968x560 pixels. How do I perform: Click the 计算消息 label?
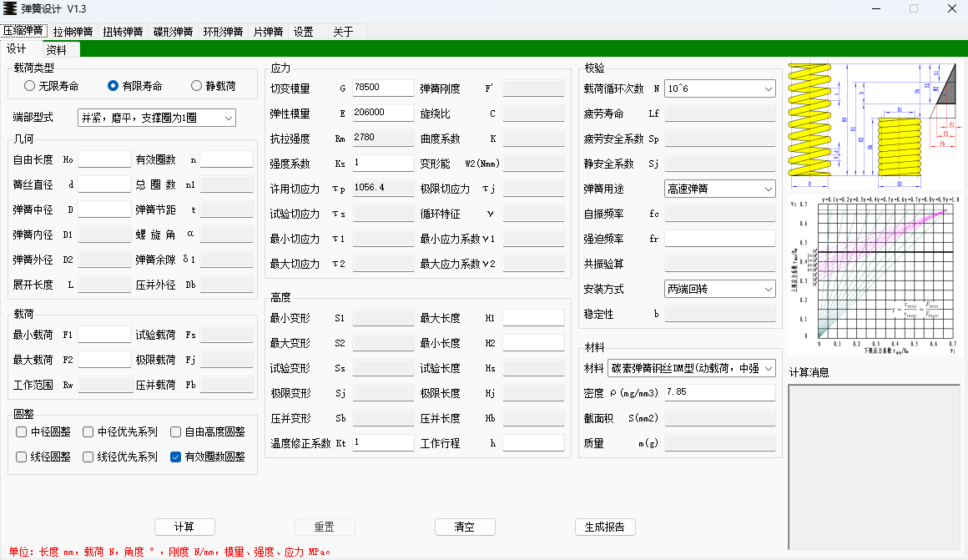(809, 372)
